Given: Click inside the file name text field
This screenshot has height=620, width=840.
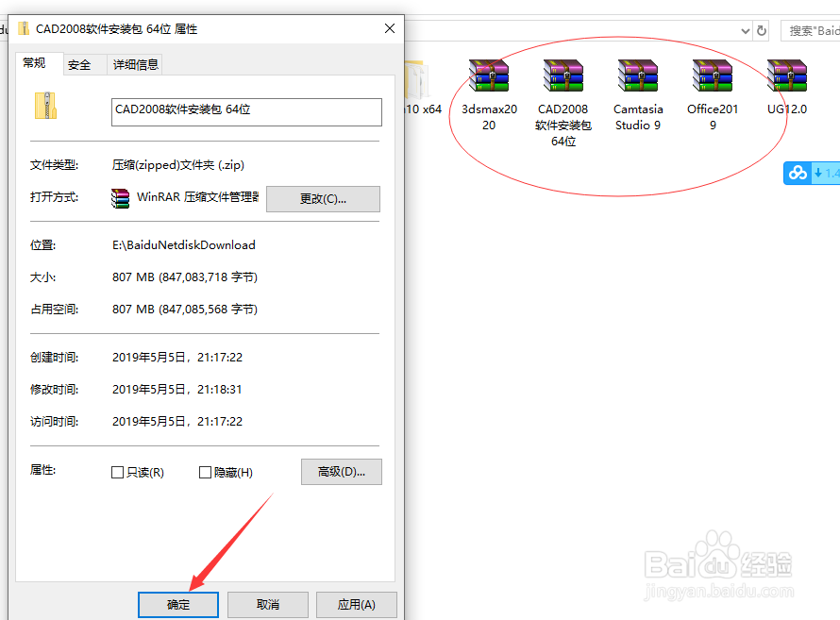Looking at the screenshot, I should [245, 111].
